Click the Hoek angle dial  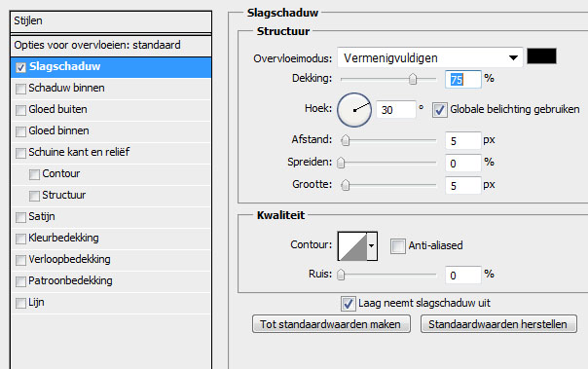pos(354,110)
